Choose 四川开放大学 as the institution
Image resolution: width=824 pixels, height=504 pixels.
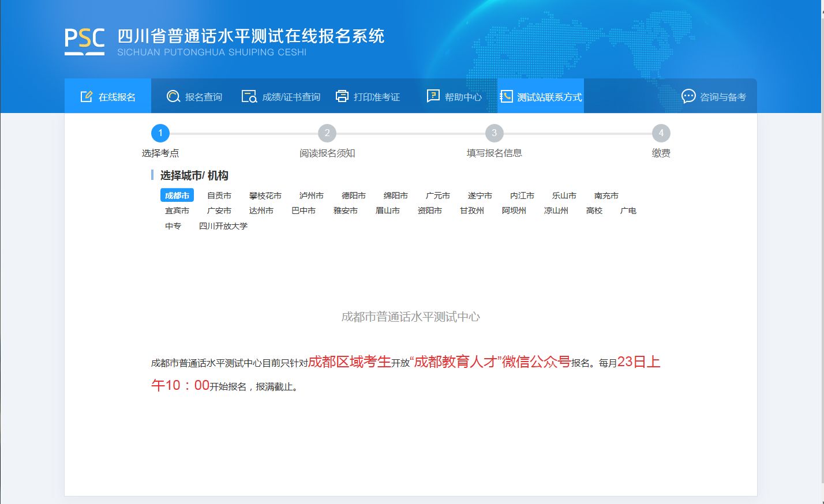click(x=224, y=226)
